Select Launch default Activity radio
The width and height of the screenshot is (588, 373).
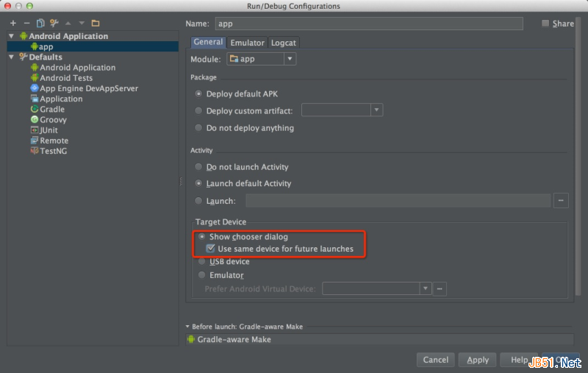(198, 183)
